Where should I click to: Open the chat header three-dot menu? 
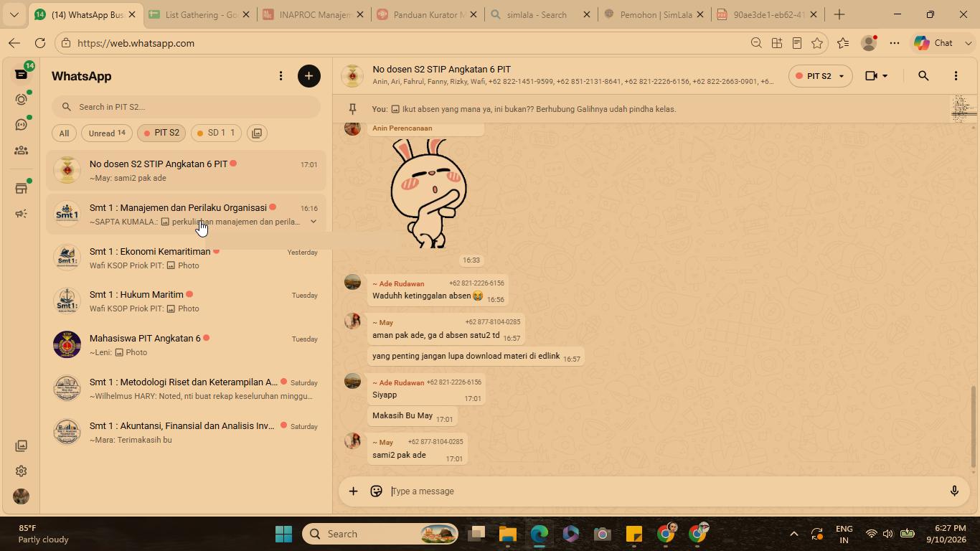[956, 76]
